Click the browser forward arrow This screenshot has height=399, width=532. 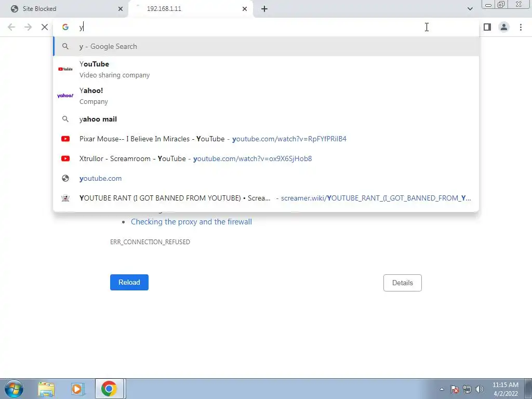click(28, 27)
